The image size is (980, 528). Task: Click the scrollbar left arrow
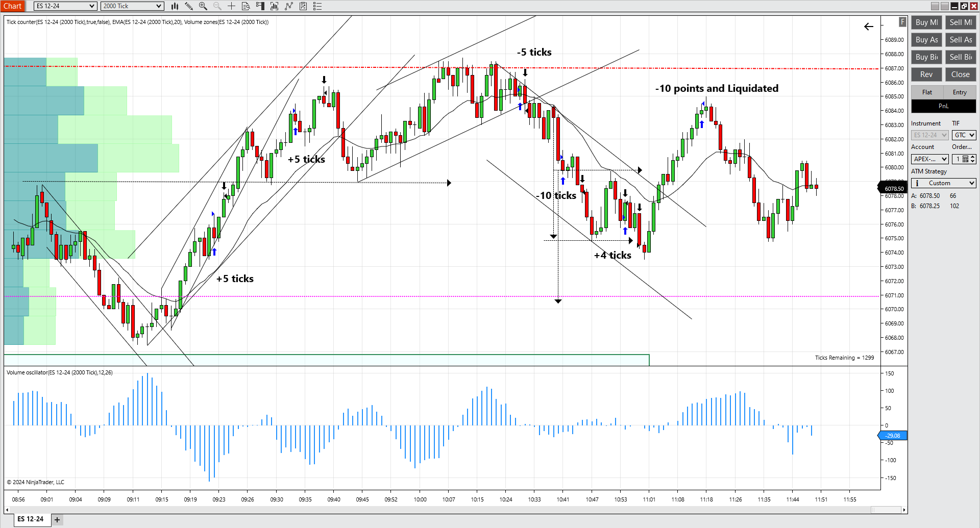(x=7, y=510)
